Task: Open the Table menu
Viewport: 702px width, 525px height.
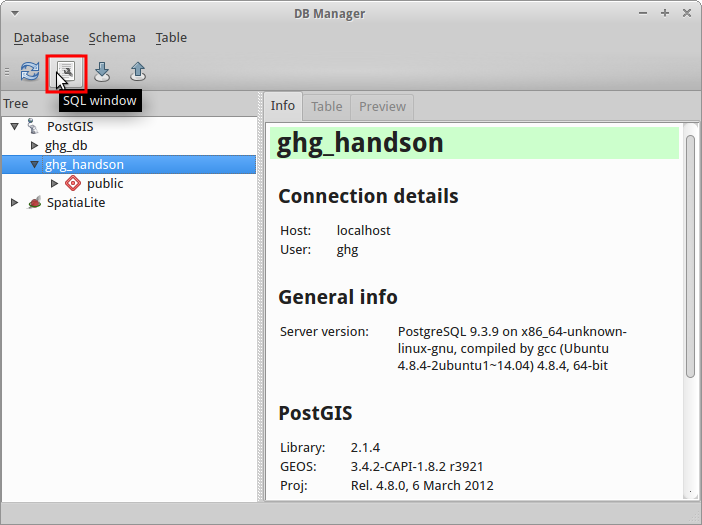Action: click(x=171, y=38)
